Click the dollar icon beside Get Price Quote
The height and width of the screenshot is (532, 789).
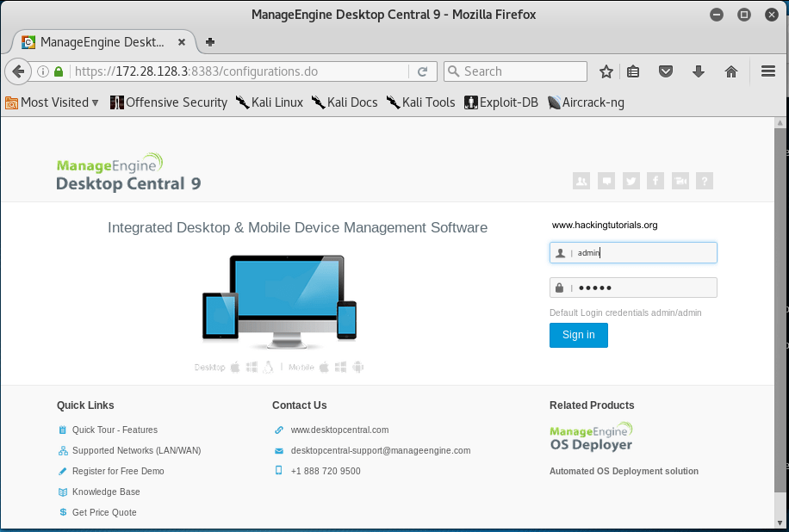click(x=63, y=512)
